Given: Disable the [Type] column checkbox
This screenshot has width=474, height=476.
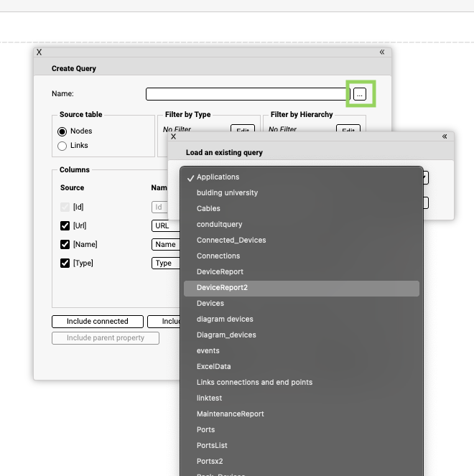Looking at the screenshot, I should click(x=65, y=263).
